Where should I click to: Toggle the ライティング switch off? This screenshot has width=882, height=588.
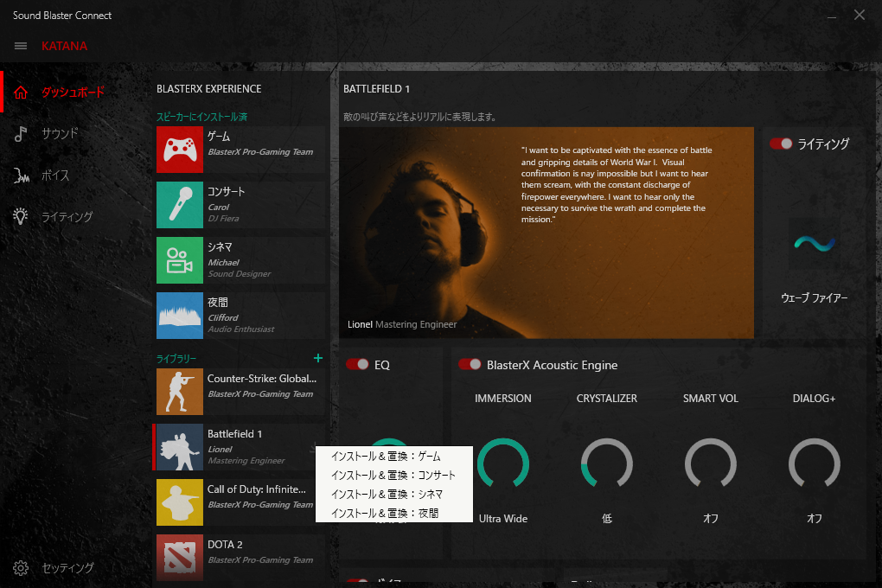(x=781, y=144)
